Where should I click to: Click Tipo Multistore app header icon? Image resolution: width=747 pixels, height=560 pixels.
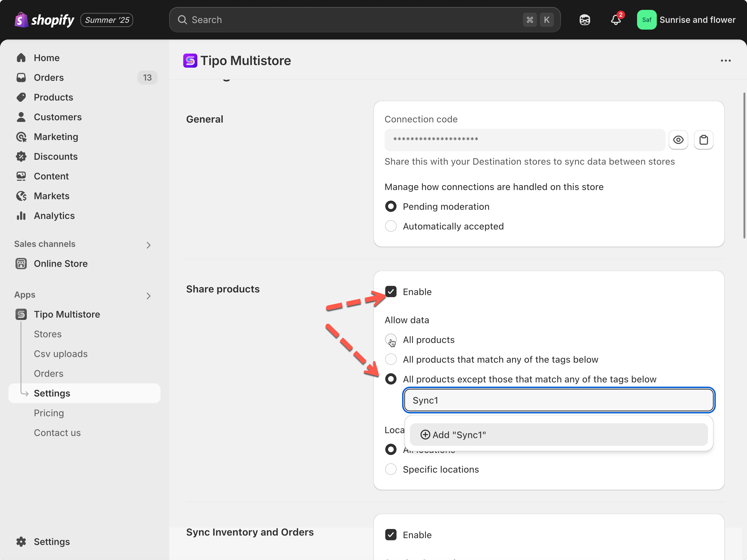(190, 61)
